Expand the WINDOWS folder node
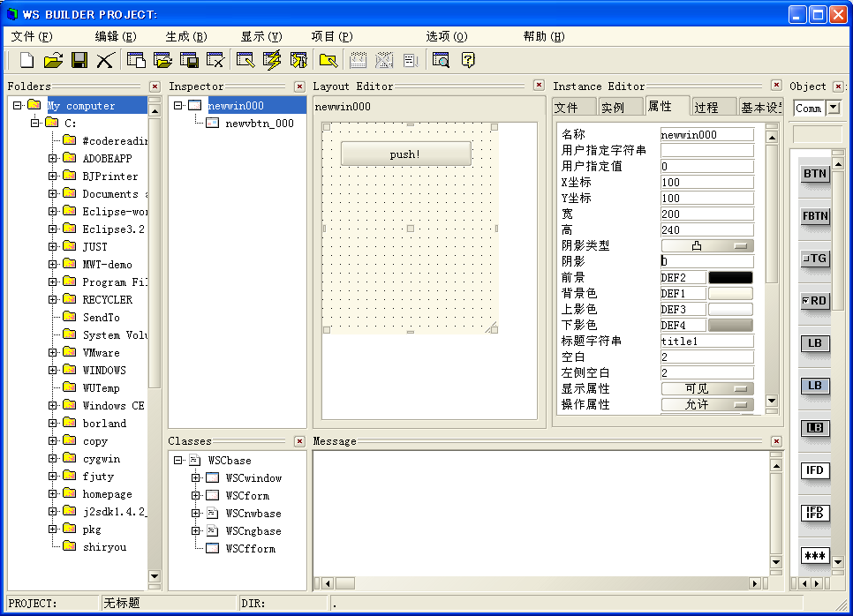853x616 pixels. [53, 371]
